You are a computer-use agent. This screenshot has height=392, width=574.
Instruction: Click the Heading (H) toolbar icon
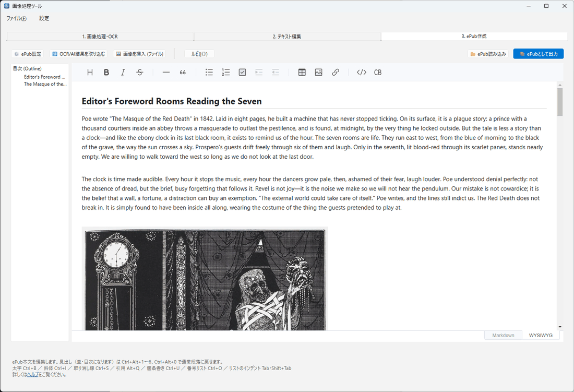click(90, 73)
